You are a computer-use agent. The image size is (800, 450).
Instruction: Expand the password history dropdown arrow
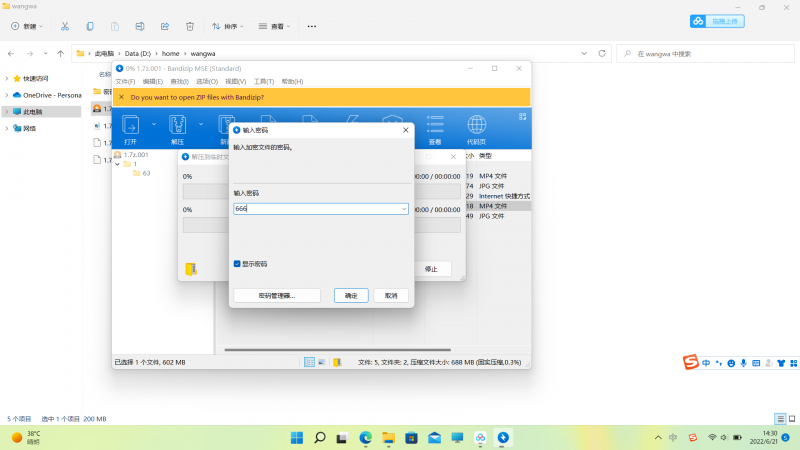(403, 209)
